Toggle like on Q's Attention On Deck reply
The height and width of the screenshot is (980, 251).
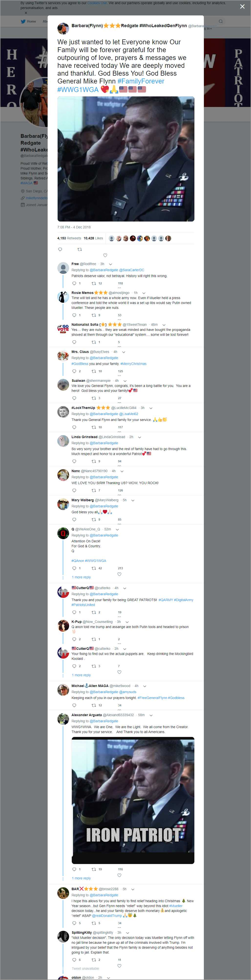pos(119,574)
